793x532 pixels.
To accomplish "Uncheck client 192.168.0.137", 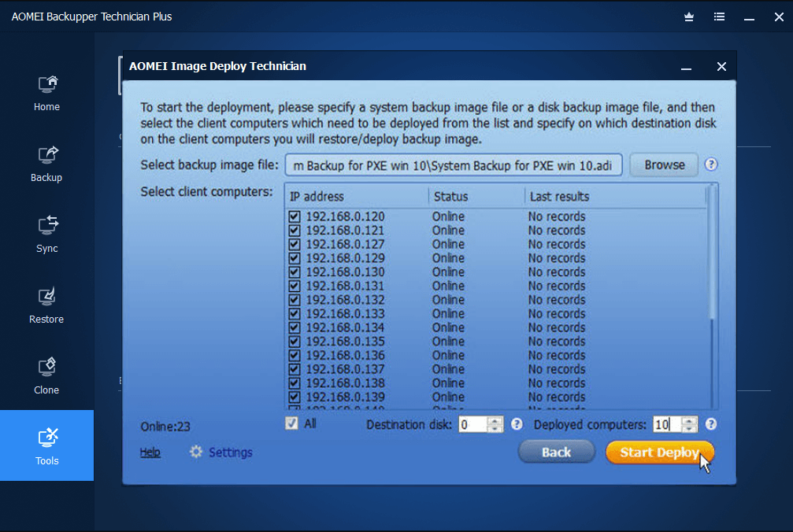I will tap(295, 369).
